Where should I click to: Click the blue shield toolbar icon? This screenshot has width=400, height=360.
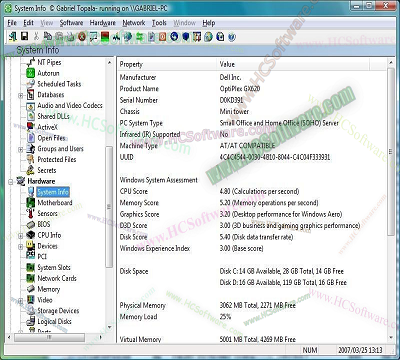[x=186, y=36]
